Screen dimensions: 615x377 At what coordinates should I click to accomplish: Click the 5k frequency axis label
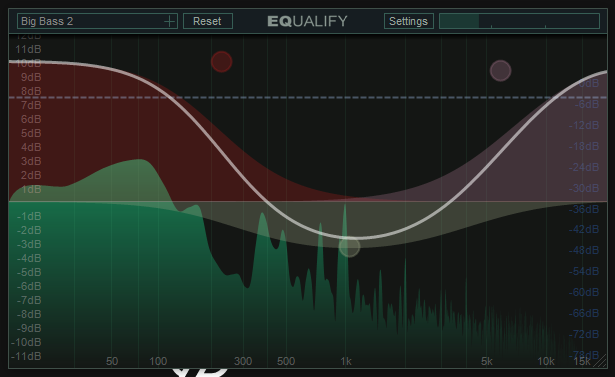click(487, 361)
